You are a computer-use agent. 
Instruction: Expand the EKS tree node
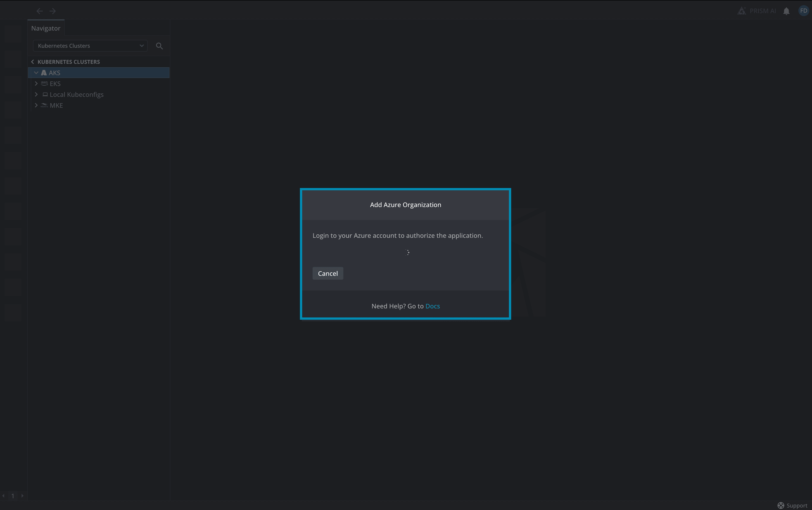(36, 83)
